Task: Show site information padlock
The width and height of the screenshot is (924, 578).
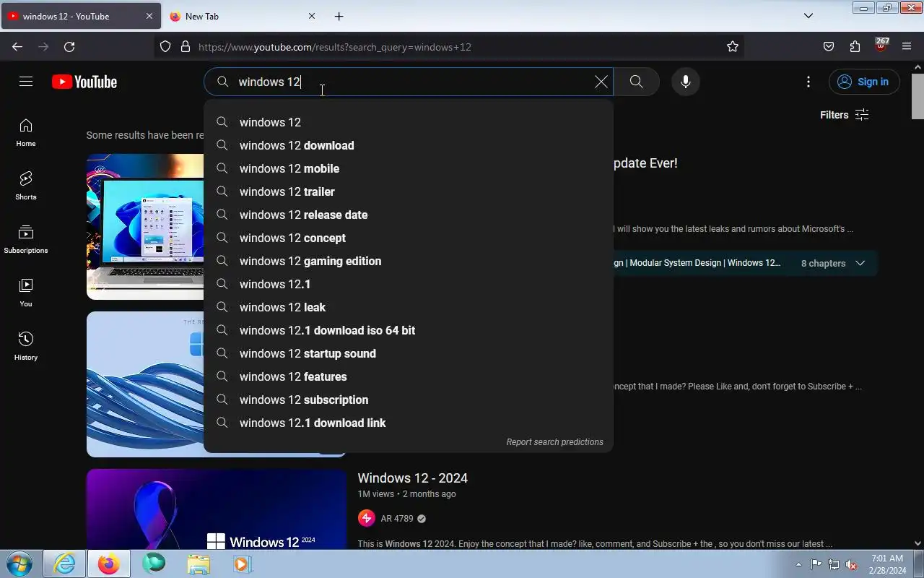Action: click(186, 47)
